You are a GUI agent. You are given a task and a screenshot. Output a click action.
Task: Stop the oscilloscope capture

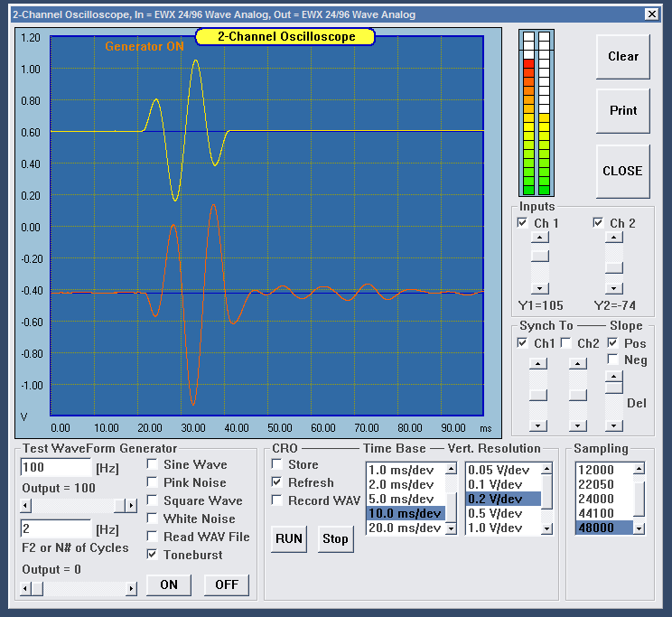point(336,538)
